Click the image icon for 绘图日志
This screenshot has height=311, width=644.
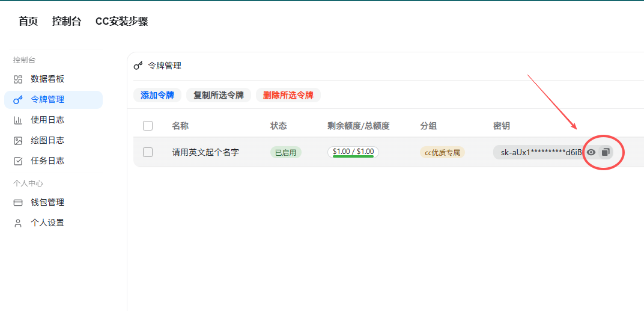[18, 141]
